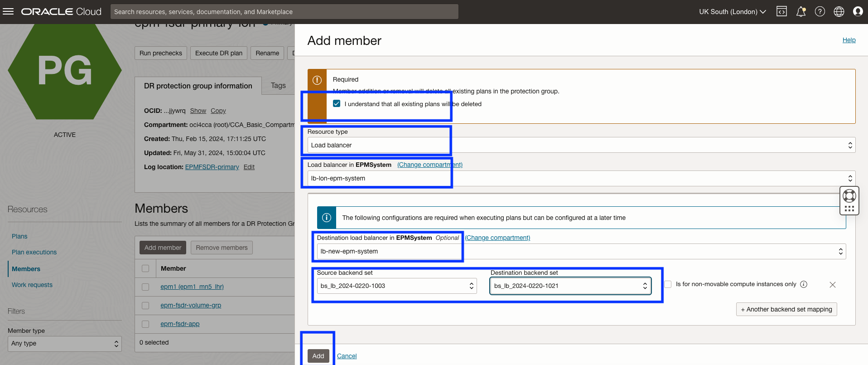Select Members in the Resources menu
868x365 pixels.
coord(26,269)
